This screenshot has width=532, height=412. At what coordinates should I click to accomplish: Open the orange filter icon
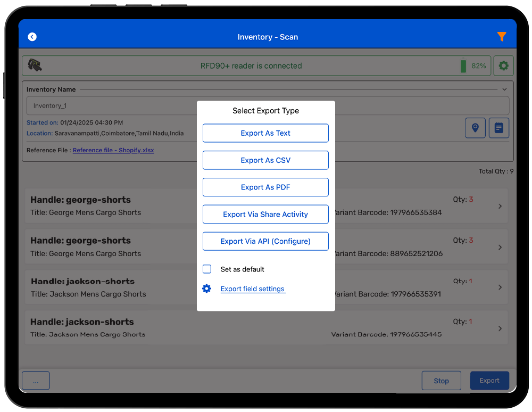point(501,37)
